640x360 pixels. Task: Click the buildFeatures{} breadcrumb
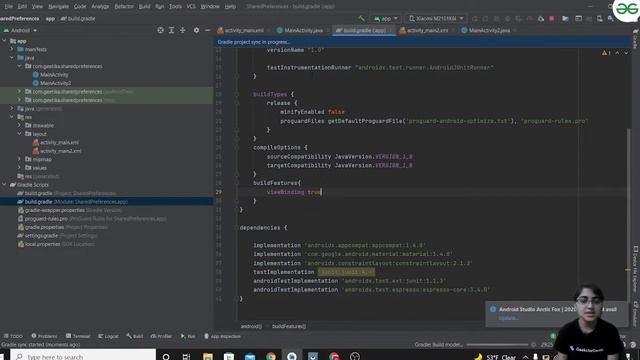(289, 326)
